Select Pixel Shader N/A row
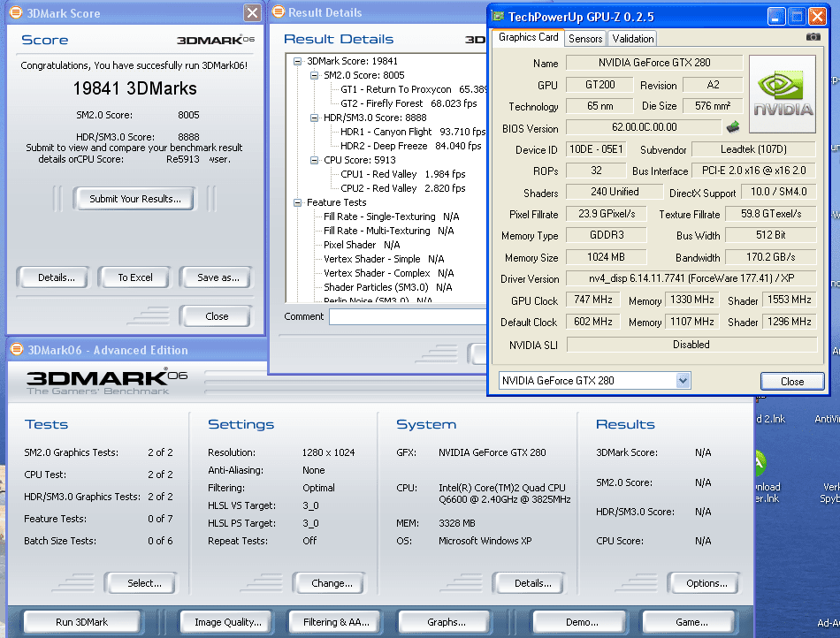Viewport: 840px width, 638px height. 362,245
